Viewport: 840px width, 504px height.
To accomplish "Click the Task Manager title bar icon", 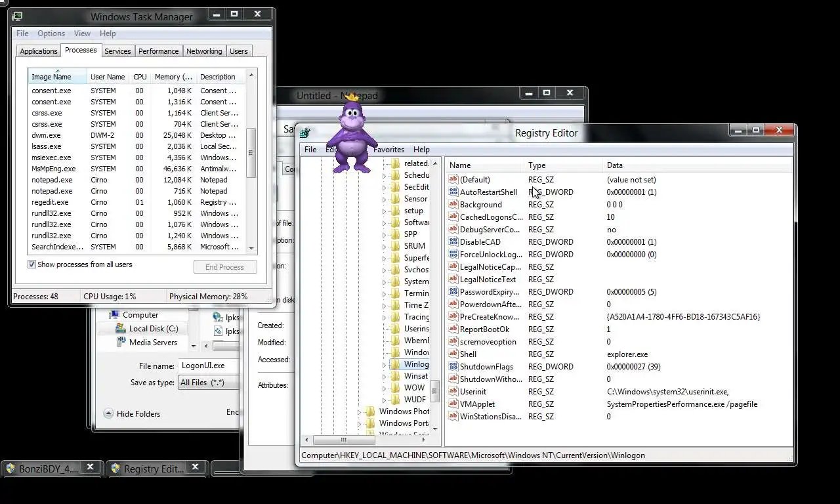I will coord(17,16).
